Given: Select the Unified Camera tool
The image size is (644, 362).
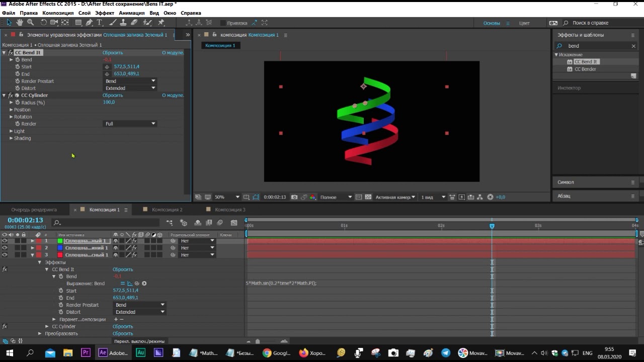Looking at the screenshot, I should (54, 23).
